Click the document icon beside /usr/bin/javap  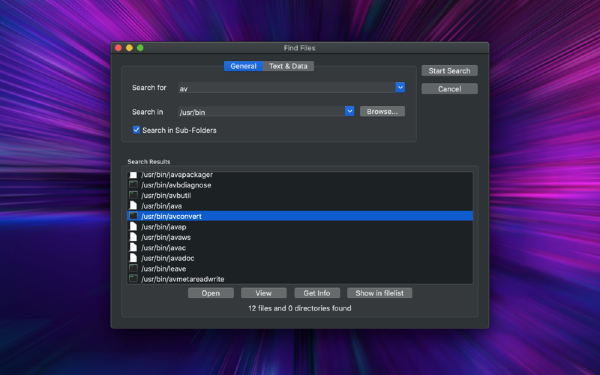(133, 227)
